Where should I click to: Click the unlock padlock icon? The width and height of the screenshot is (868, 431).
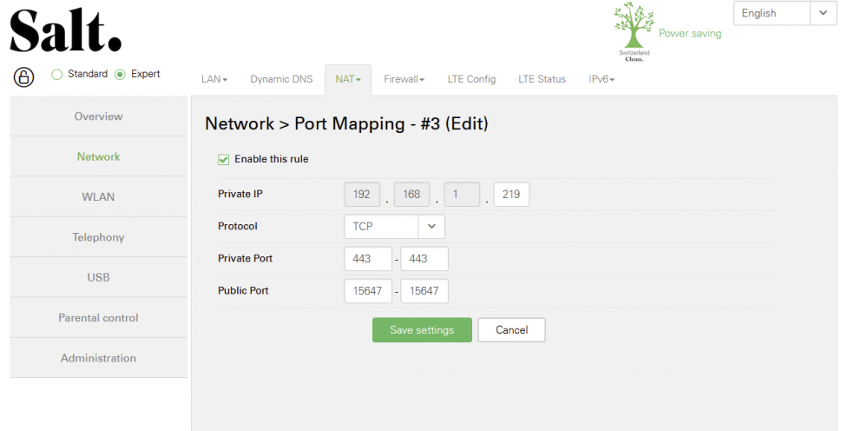23,77
